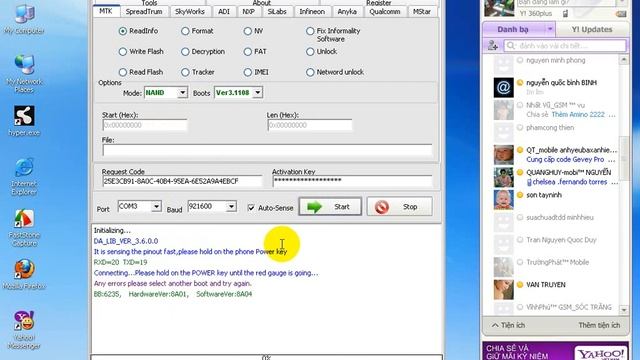Open My Network Places desktop icon
The height and width of the screenshot is (360, 640).
(x=24, y=73)
